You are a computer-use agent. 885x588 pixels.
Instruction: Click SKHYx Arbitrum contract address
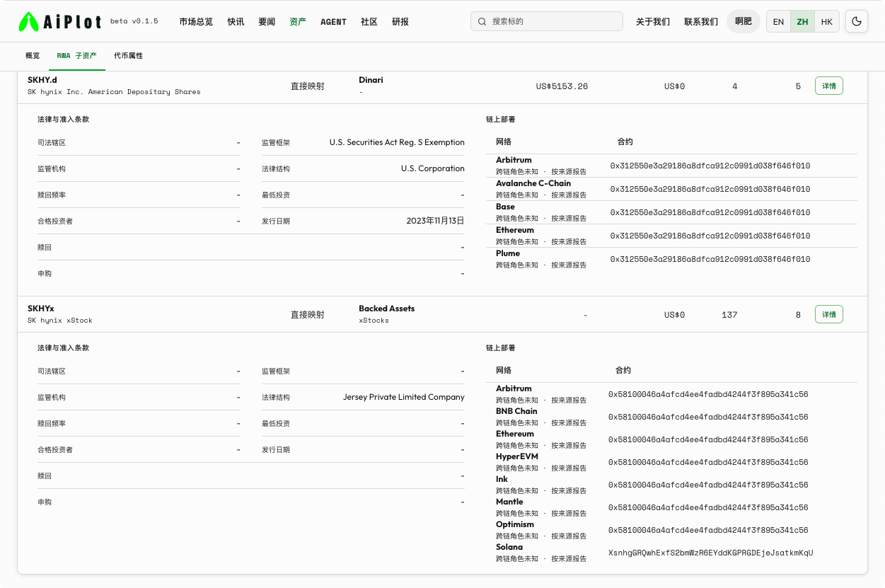tap(708, 394)
